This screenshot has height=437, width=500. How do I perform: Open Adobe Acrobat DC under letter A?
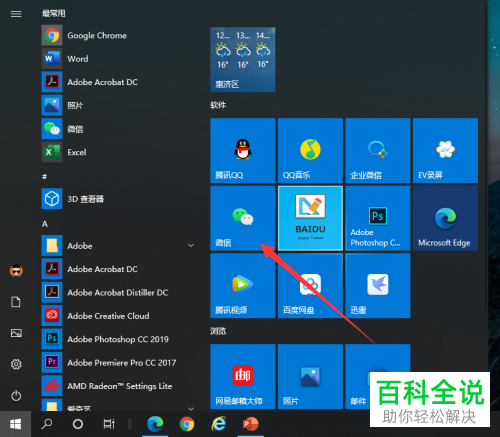tap(118, 269)
